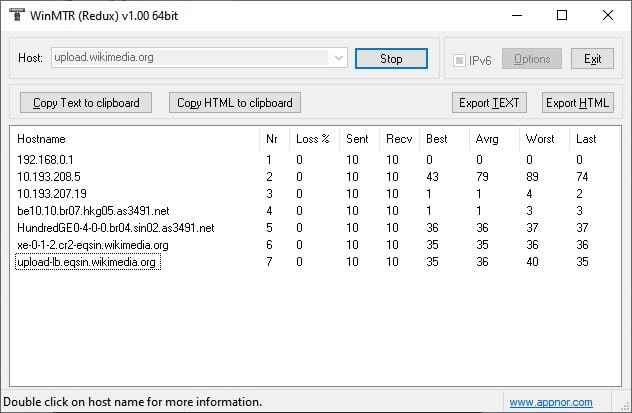This screenshot has width=632, height=413.
Task: Select the upload-lb.eqsin.wikimedia.org row
Action: tap(88, 262)
